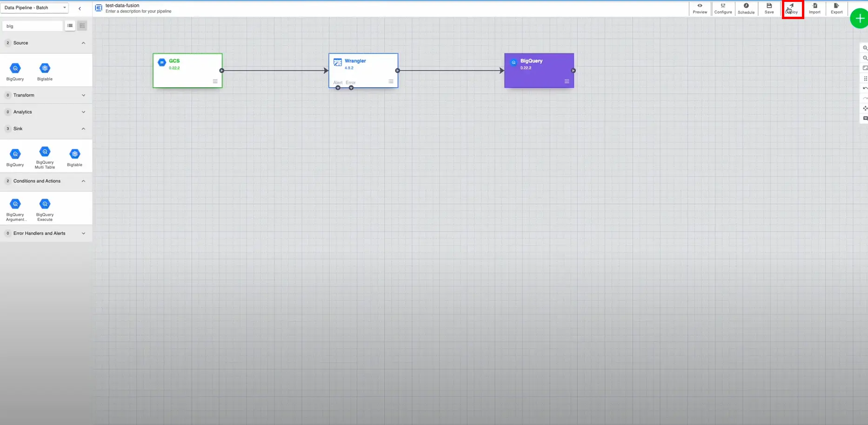This screenshot has height=425, width=868.
Task: Fit pipeline to screen
Action: pos(865,68)
